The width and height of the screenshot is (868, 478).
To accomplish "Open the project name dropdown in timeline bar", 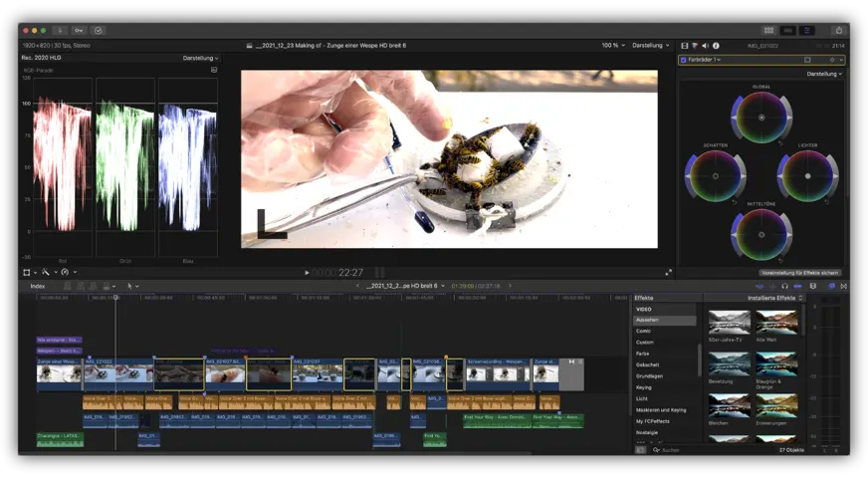I will tap(406, 286).
